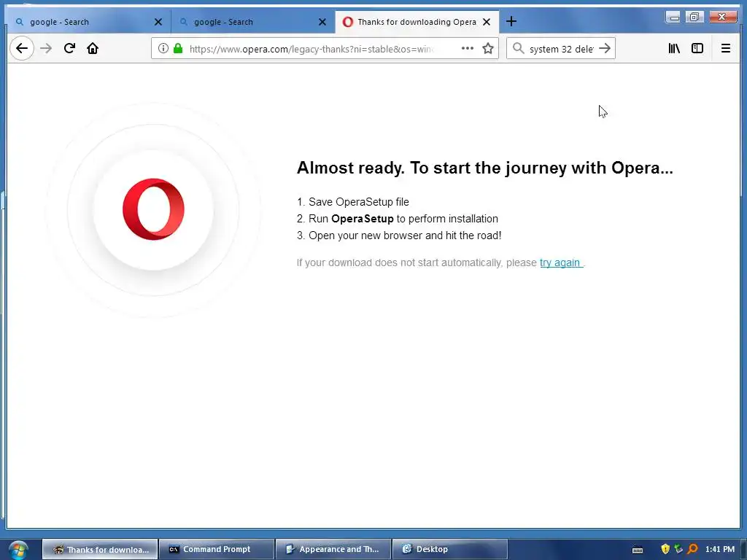The image size is (747, 560).
Task: Click the green secure padlock icon
Action: tap(178, 48)
